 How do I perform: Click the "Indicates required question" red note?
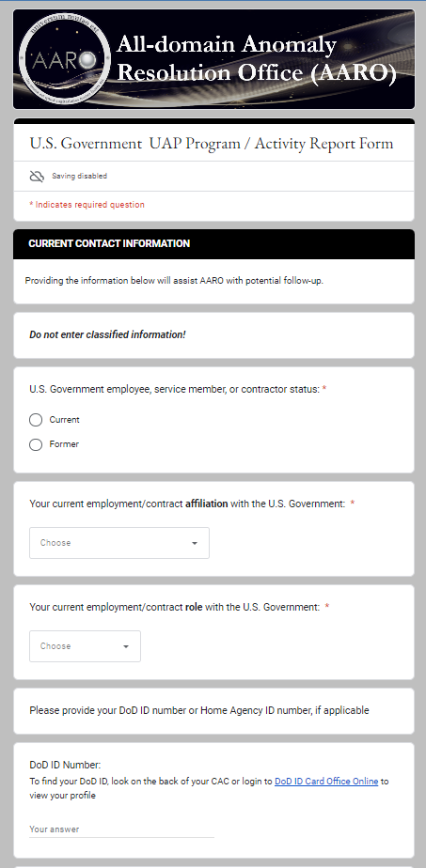pyautogui.click(x=87, y=205)
